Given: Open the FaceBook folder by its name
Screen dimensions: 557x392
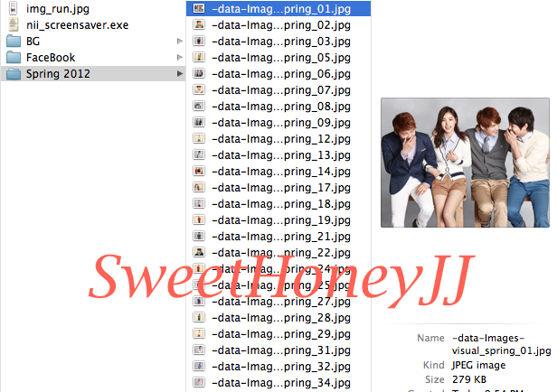Looking at the screenshot, I should [51, 58].
